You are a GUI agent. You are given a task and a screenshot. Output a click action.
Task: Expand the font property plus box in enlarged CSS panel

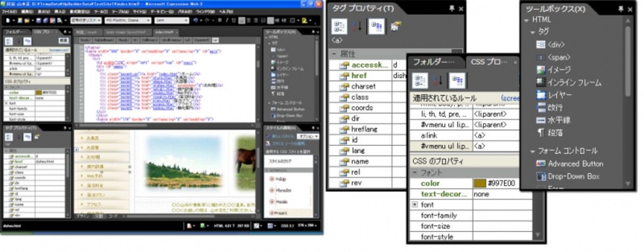[x=414, y=205]
